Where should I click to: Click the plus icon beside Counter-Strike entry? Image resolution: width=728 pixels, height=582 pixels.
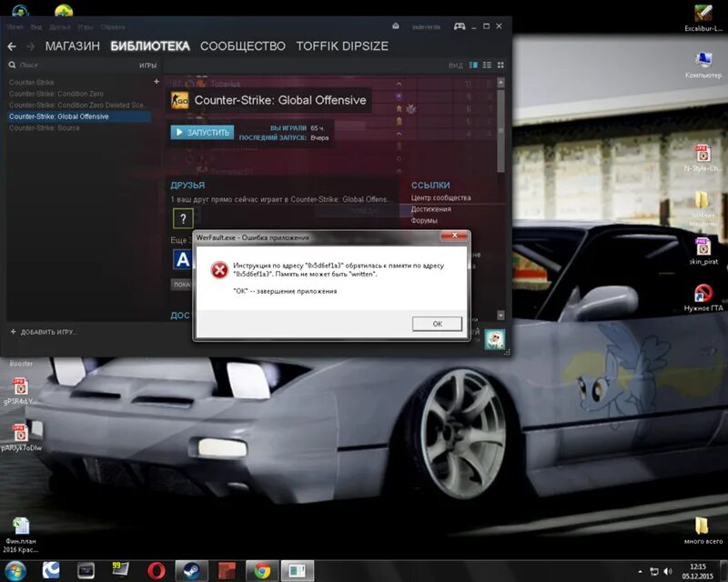point(157,82)
